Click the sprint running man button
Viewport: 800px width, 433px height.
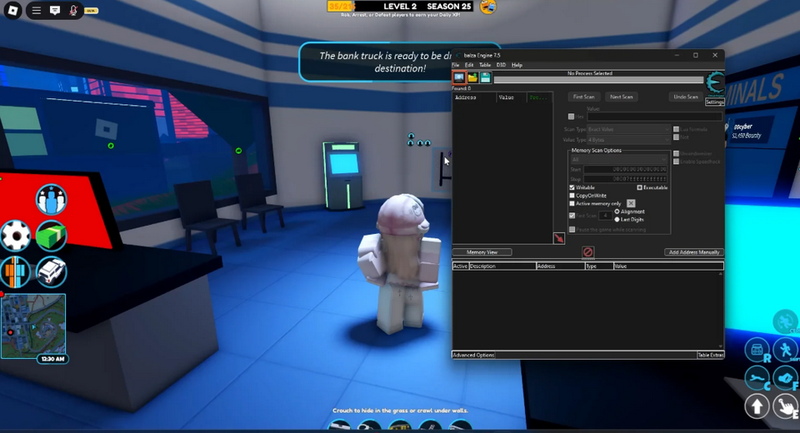coord(786,350)
